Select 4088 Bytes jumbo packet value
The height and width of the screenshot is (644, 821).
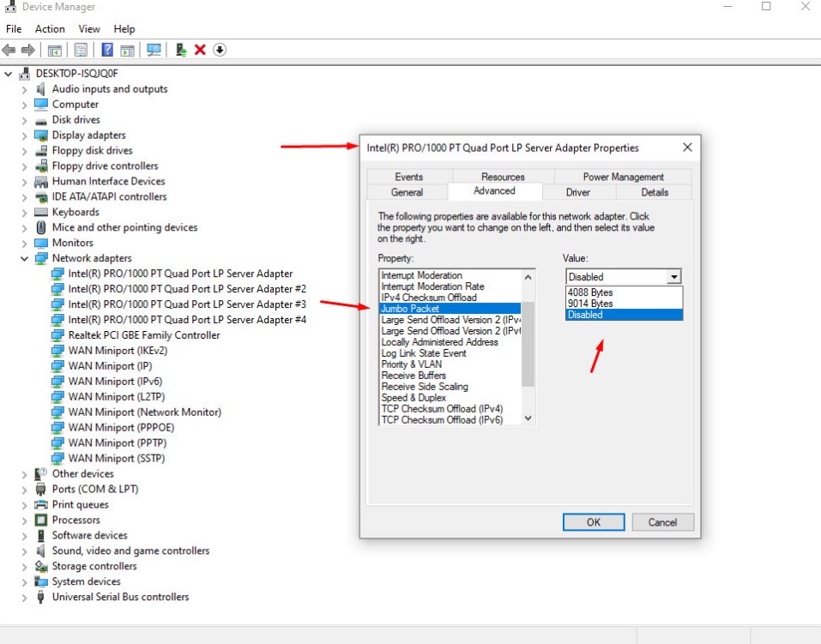[x=624, y=292]
